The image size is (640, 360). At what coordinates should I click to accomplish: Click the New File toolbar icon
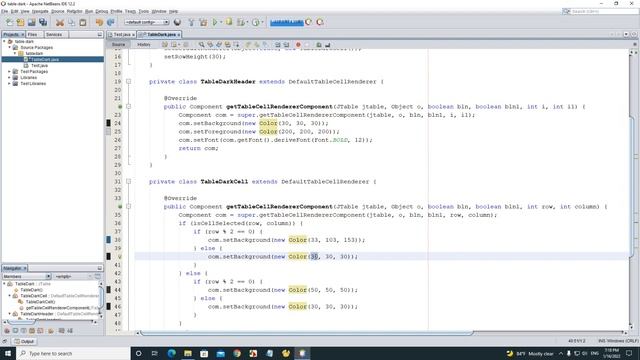click(x=9, y=22)
